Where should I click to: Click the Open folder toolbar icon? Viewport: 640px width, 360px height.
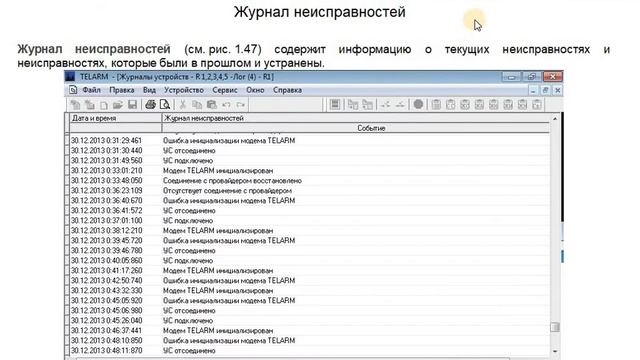coord(118,105)
